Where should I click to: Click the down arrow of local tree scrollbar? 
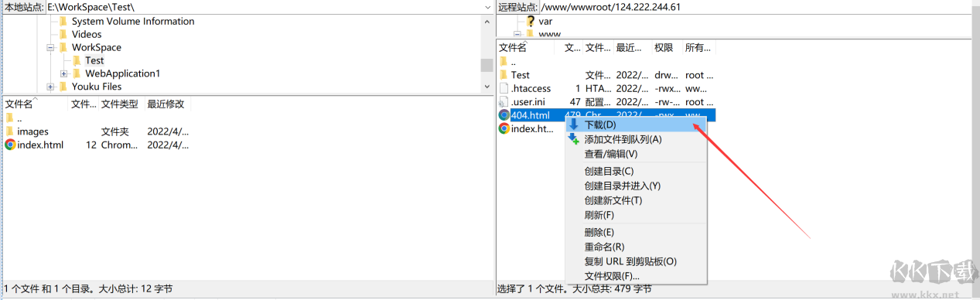tap(487, 87)
